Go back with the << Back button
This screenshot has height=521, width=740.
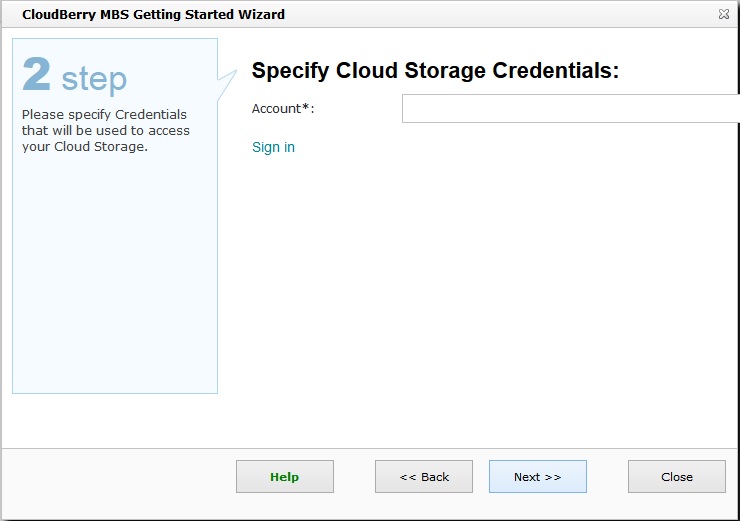[x=424, y=477]
